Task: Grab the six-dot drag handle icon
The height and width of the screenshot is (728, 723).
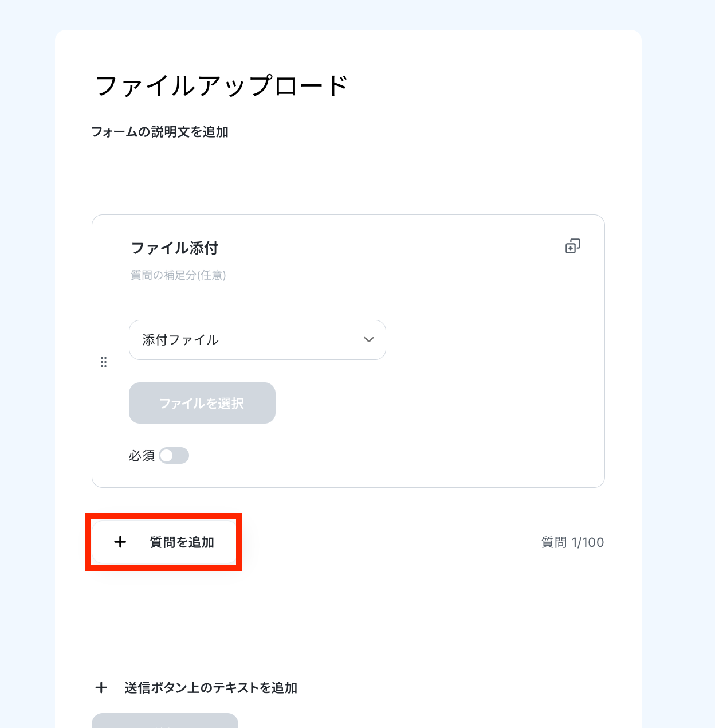Action: click(104, 362)
